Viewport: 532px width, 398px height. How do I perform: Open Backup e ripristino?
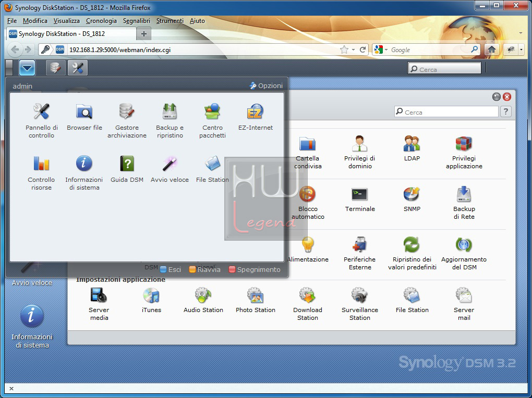(170, 120)
